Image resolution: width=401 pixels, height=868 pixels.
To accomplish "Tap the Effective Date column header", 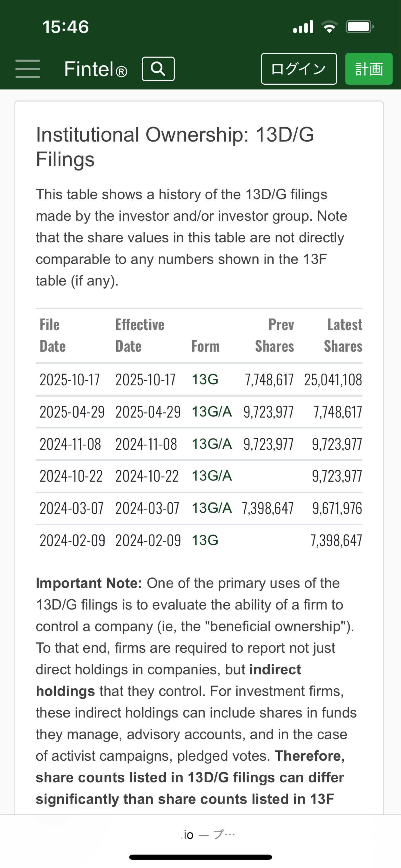I will 140,336.
